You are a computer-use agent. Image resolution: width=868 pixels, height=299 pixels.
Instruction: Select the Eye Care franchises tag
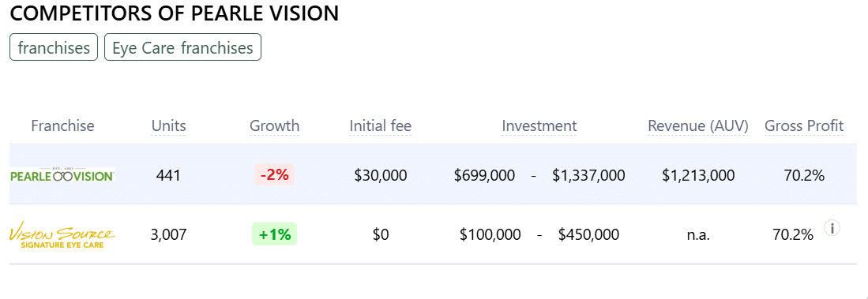click(x=182, y=47)
